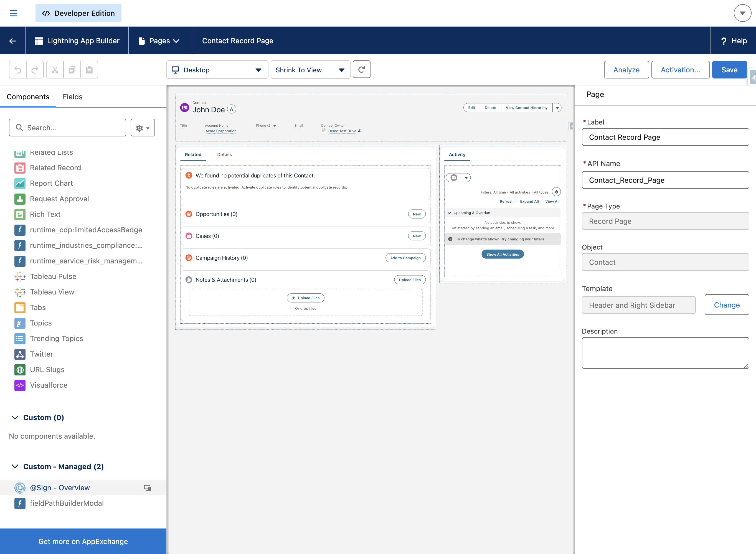Click Get more on AppExchange
Screen dimensions: 756x554
point(83,541)
